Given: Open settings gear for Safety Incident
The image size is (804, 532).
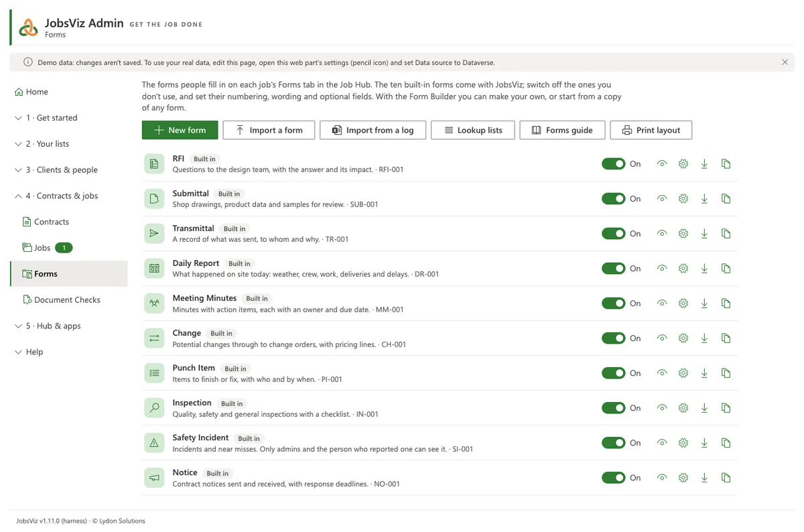Looking at the screenshot, I should [x=683, y=442].
